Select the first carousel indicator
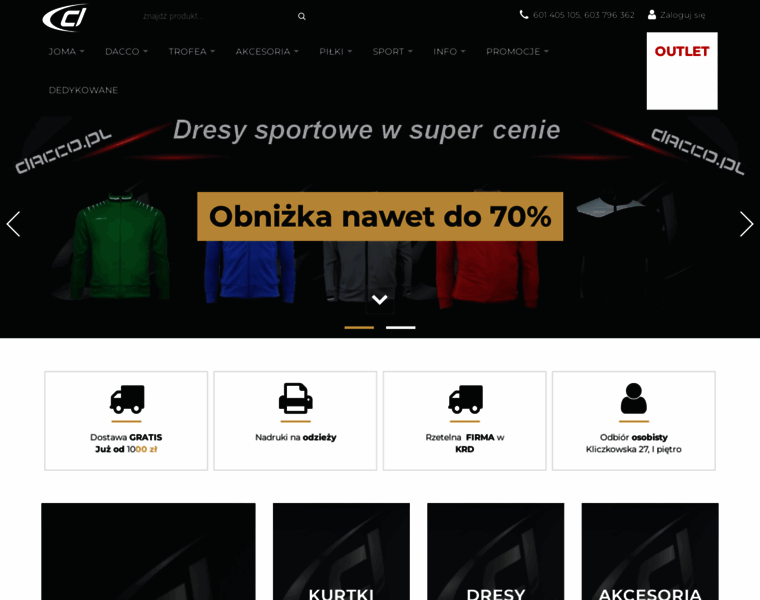The image size is (760, 600). click(x=359, y=328)
